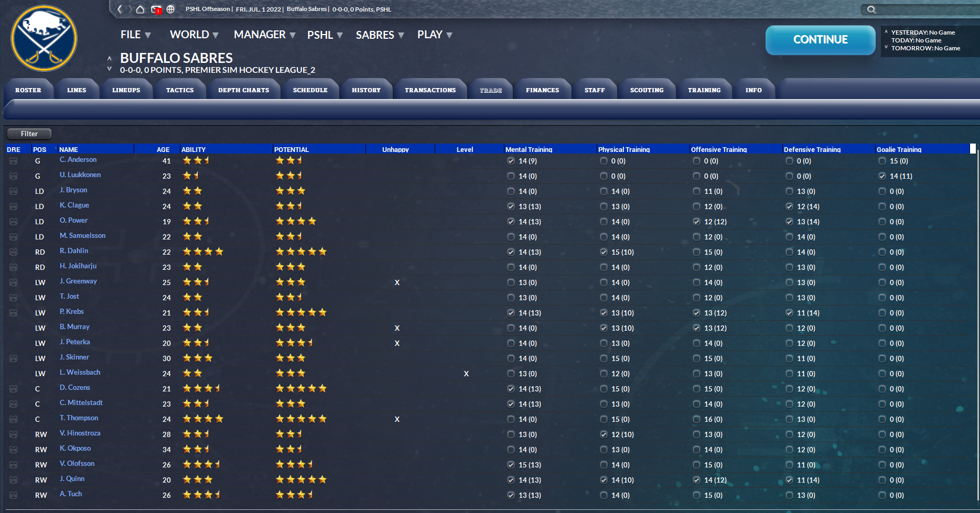Toggle dressed jersey icon for K. Clague
The image size is (980, 513).
tap(14, 206)
